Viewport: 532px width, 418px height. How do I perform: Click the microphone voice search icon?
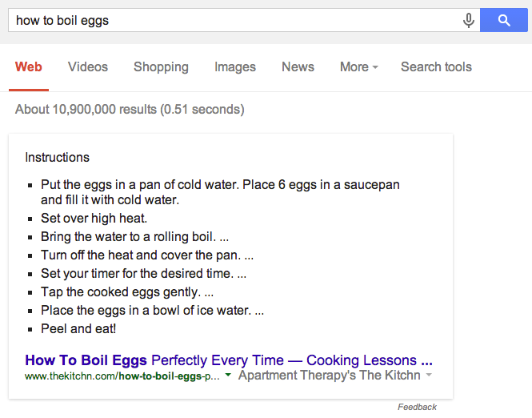(x=469, y=20)
